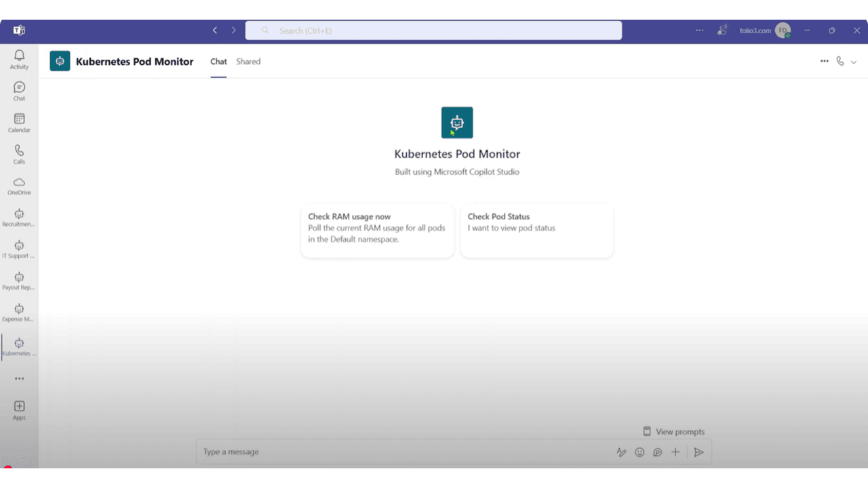868x488 pixels.
Task: Select the Chat tab
Action: point(218,62)
